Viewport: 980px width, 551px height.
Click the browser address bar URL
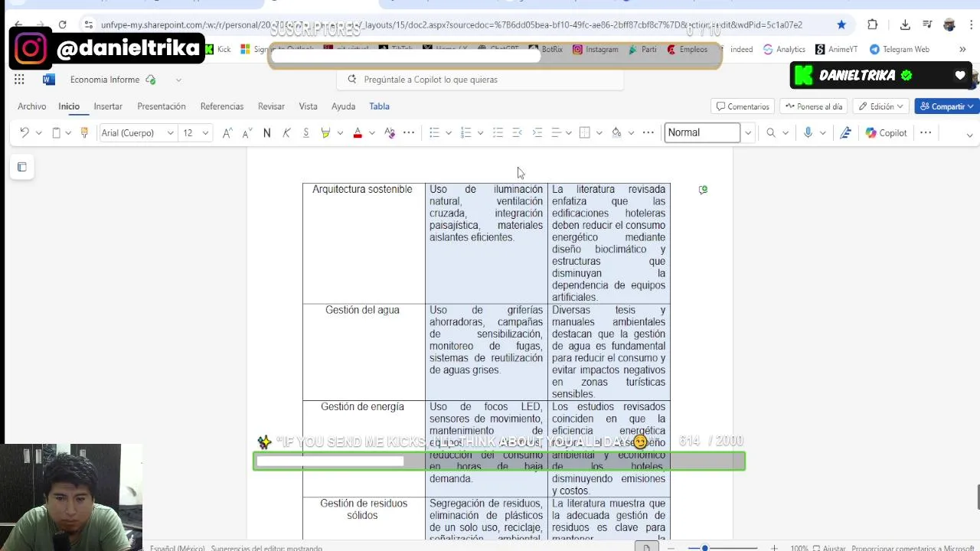point(452,24)
